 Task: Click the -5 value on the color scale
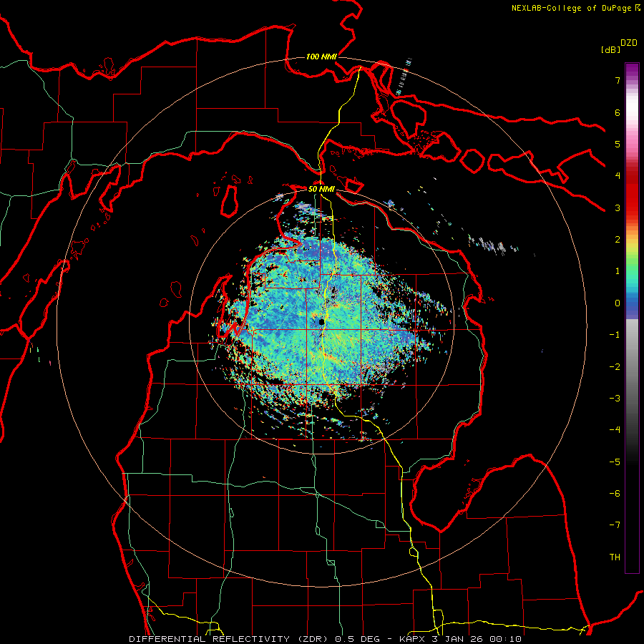click(615, 462)
